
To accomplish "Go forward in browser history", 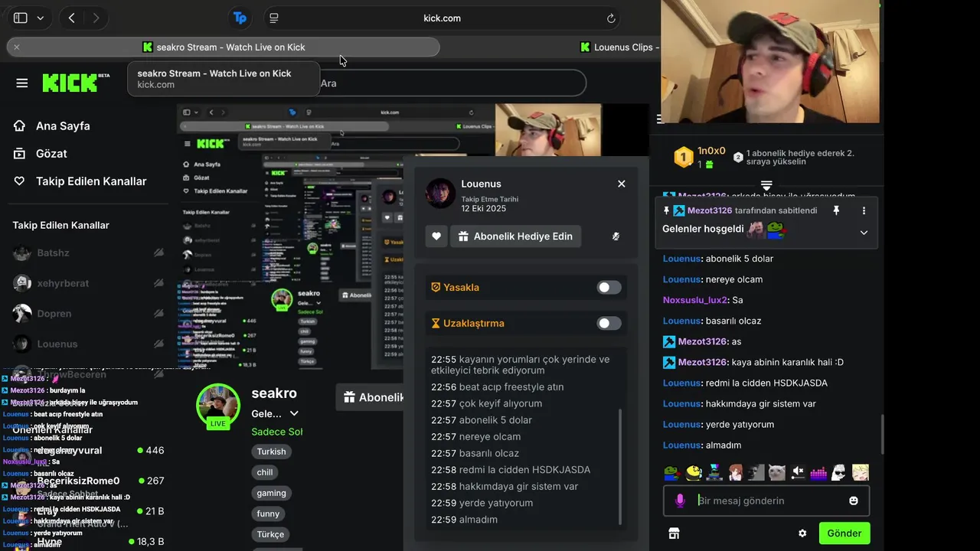I will pos(96,18).
